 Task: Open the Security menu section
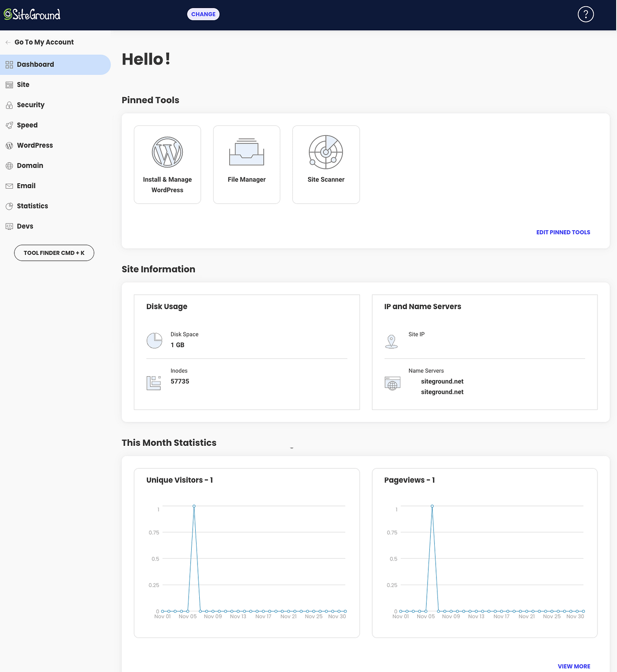[55, 105]
